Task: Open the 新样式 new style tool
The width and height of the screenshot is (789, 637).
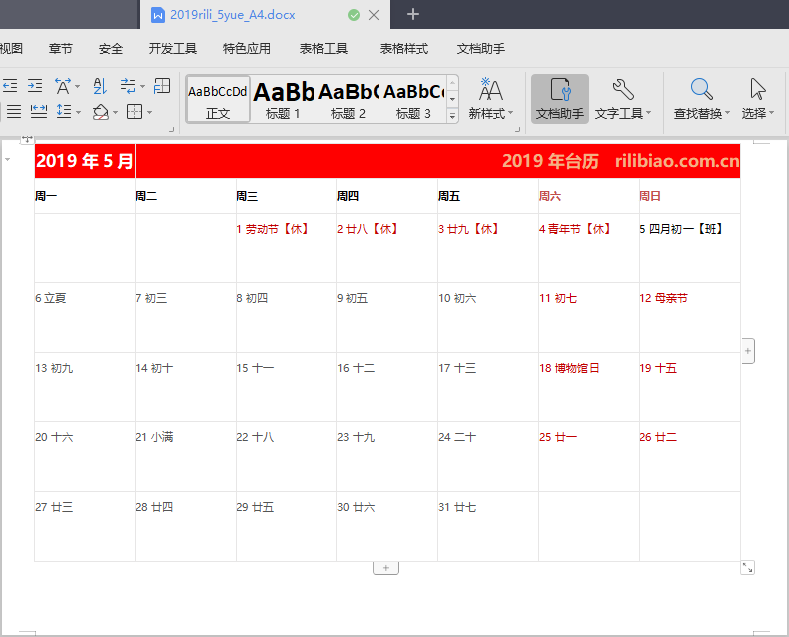Action: coord(491,99)
